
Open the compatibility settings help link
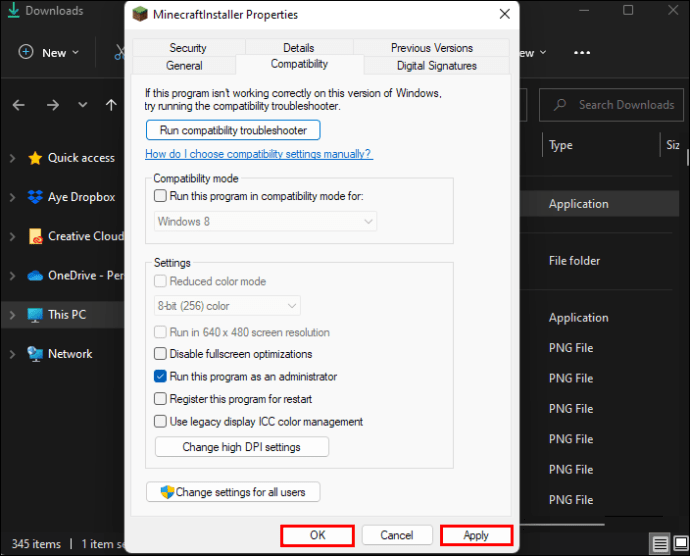pyautogui.click(x=258, y=154)
